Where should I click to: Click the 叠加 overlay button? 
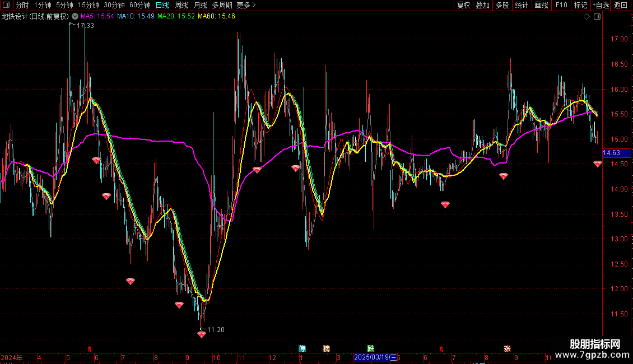point(482,5)
